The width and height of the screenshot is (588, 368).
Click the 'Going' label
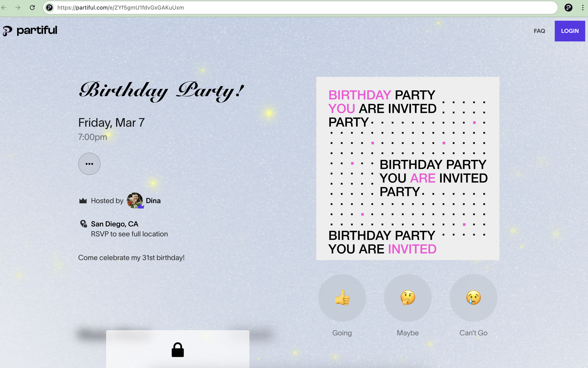(x=342, y=333)
